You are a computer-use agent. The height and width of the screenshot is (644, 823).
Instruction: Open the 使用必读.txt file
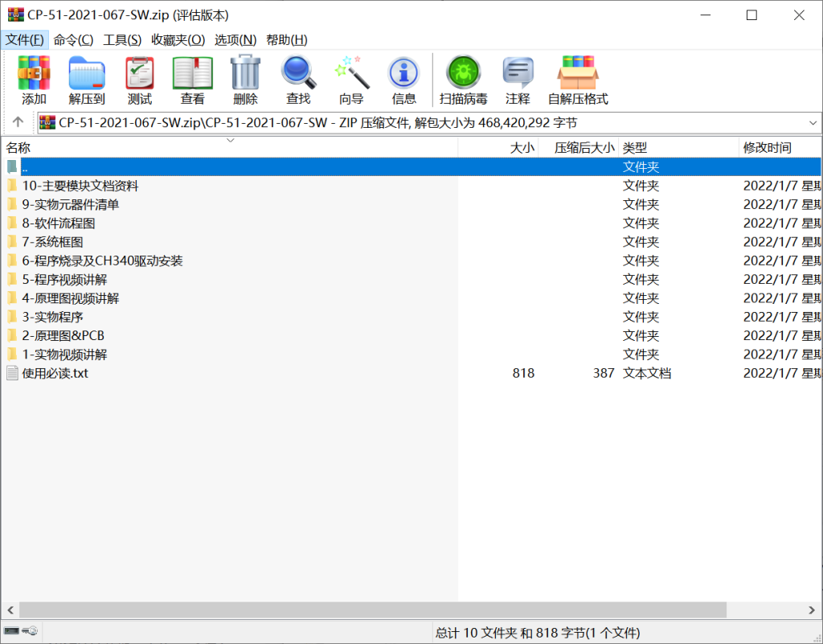pos(56,373)
